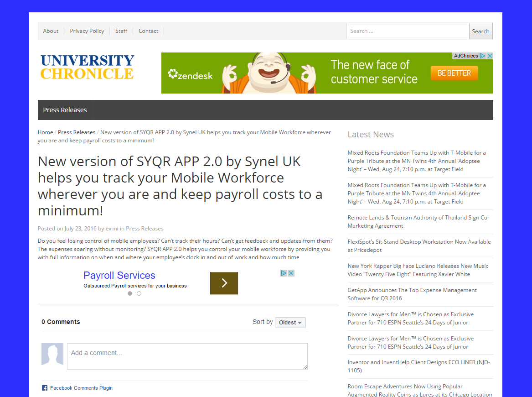This screenshot has width=532, height=397.
Task: Select the second ad carousel dot
Action: [139, 293]
